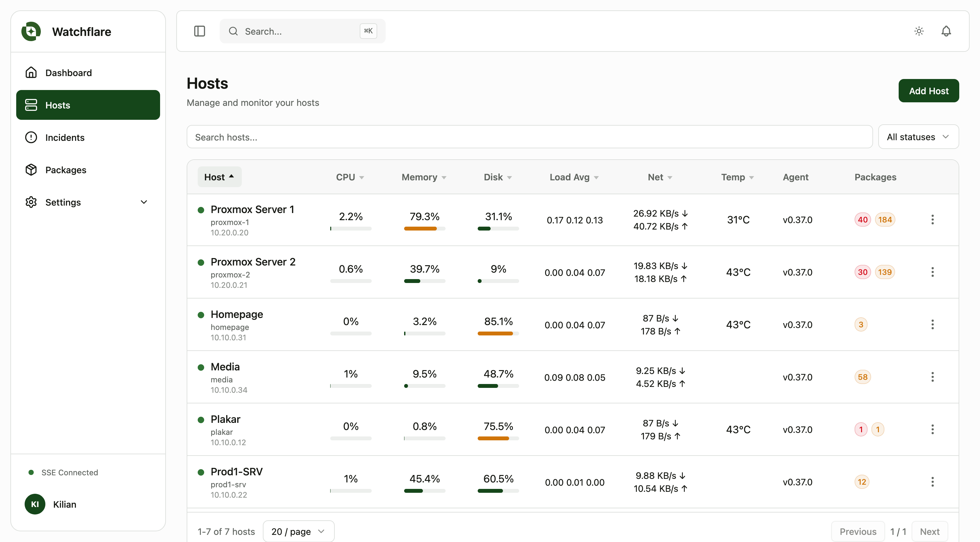Open actions menu for Plakar host
980x542 pixels.
click(932, 430)
